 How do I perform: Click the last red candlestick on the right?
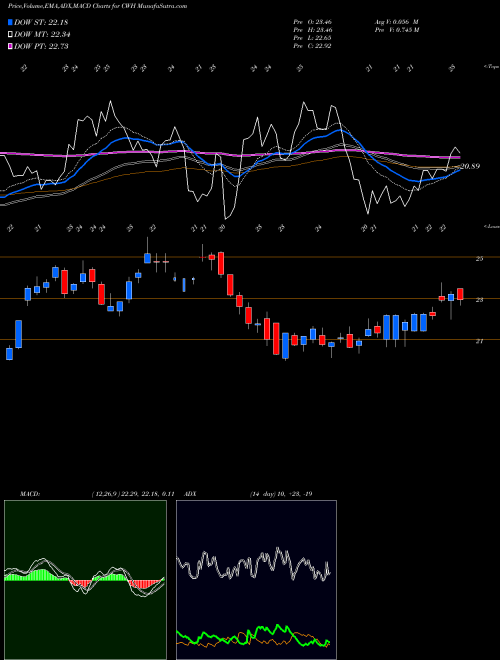pyautogui.click(x=460, y=294)
